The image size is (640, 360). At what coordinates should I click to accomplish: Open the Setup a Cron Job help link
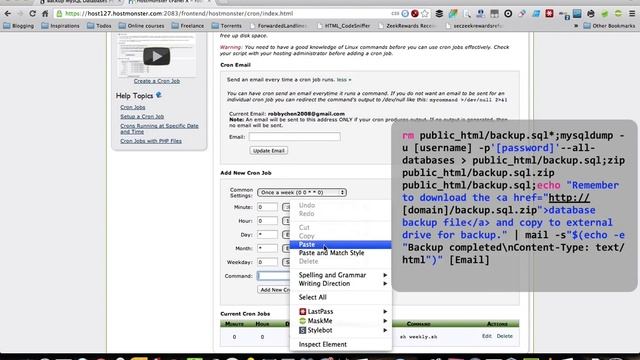coord(142,116)
